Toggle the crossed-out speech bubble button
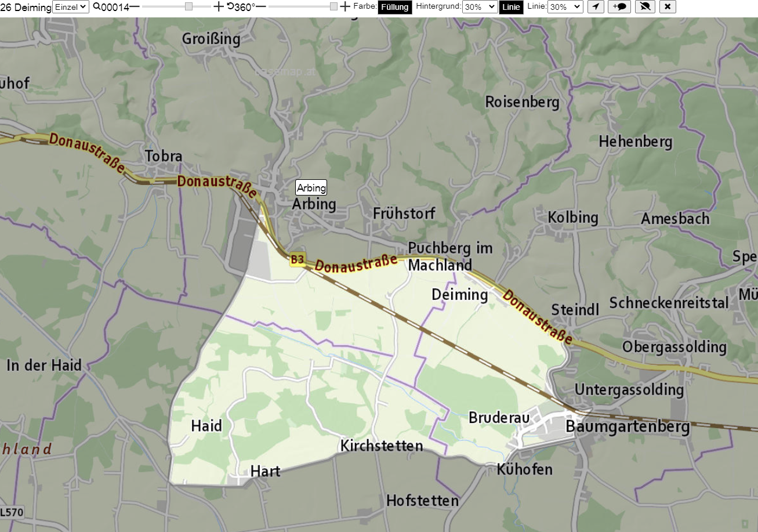Image resolution: width=758 pixels, height=532 pixels. [x=644, y=7]
